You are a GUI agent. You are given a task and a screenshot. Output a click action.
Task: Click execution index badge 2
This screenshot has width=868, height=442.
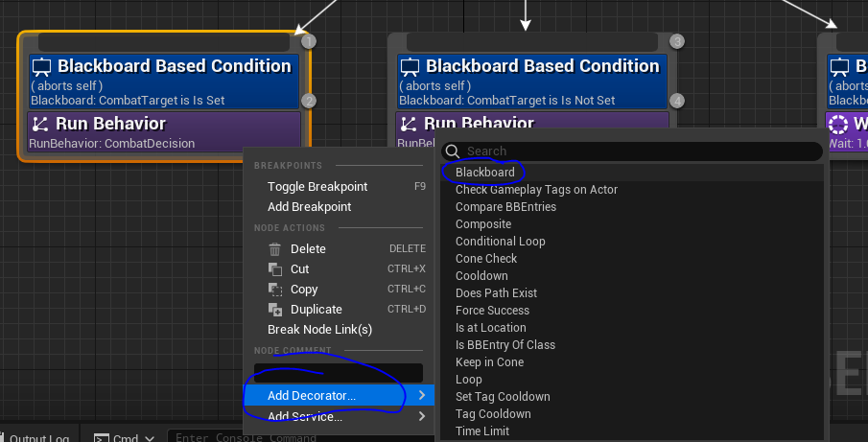308,101
